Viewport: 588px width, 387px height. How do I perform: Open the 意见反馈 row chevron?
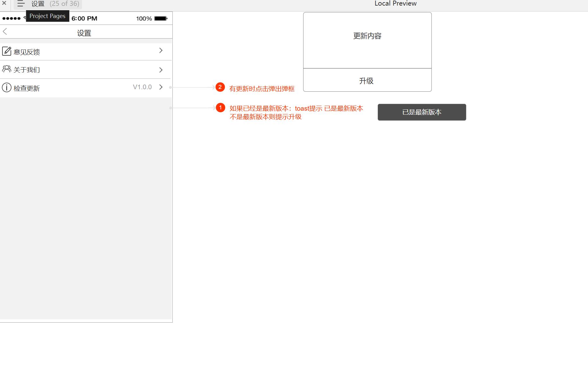(161, 50)
